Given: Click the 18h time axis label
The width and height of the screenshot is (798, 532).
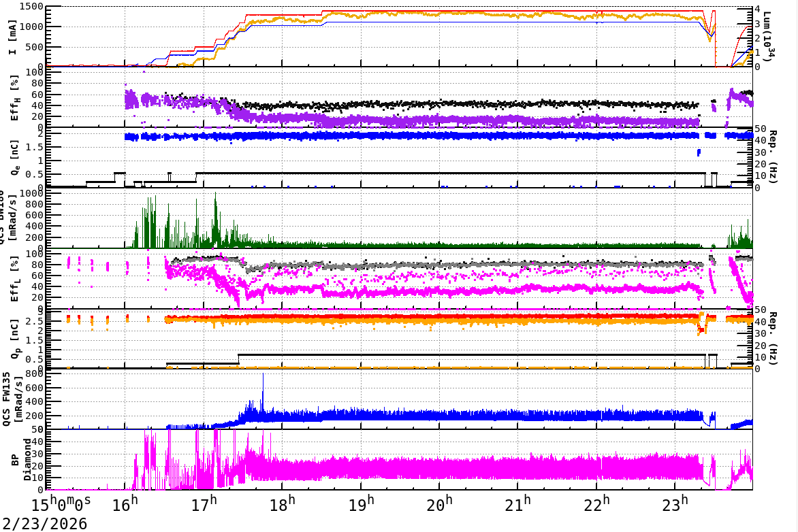Looking at the screenshot, I should click(283, 505).
